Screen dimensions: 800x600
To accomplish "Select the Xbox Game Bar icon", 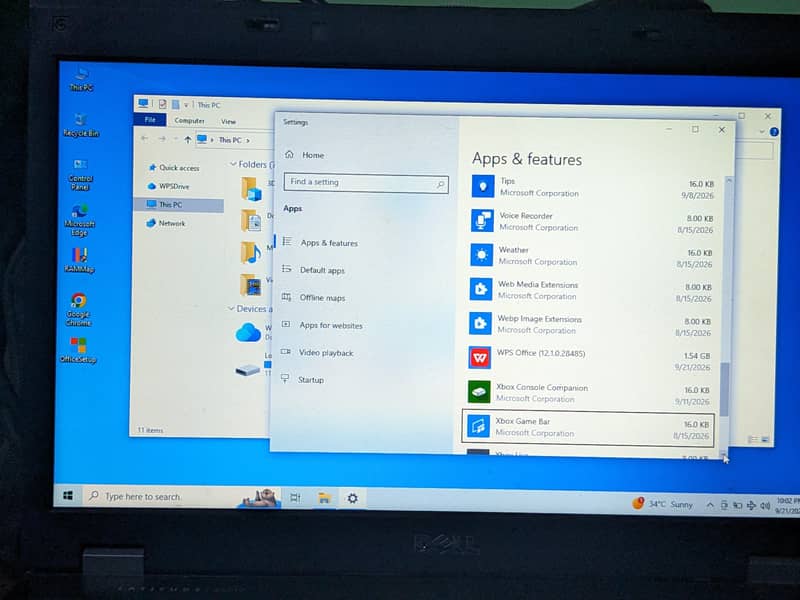I will coord(478,426).
